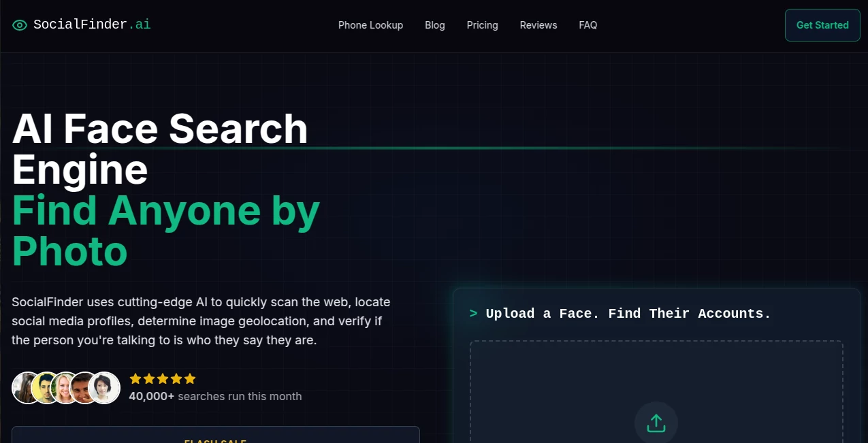Click the SocialFinder description paragraph

coord(201,321)
